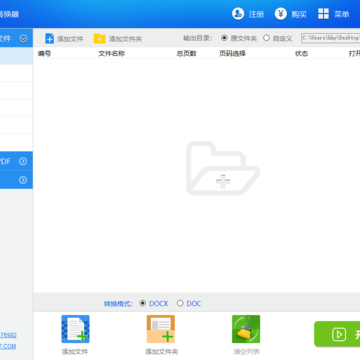360x360 pixels.
Task: Expand the last blue sidebar section
Action: (x=23, y=180)
